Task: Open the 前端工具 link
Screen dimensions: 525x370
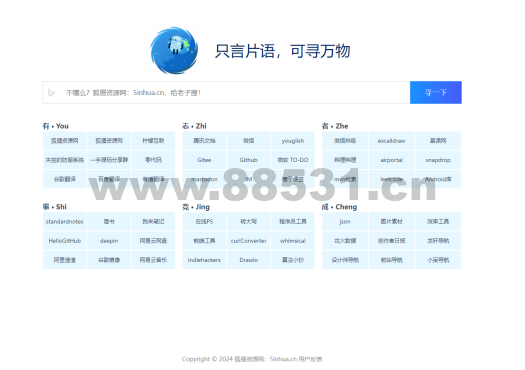Action: pyautogui.click(x=204, y=240)
